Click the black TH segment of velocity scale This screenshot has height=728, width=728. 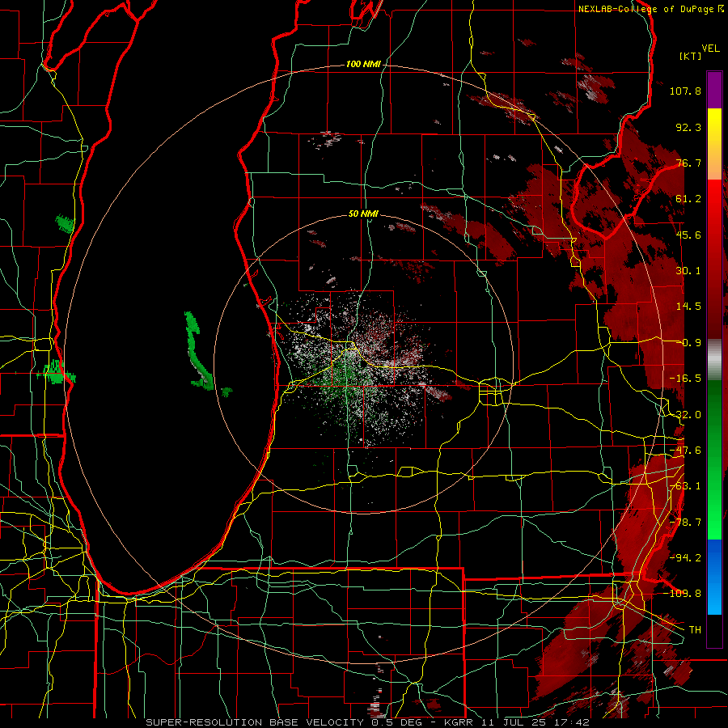tap(714, 630)
